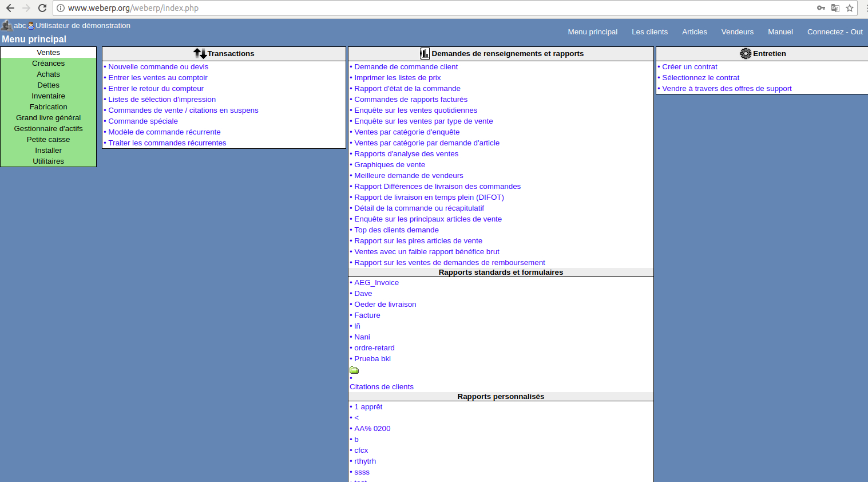Select the Achats module tab
The height and width of the screenshot is (482, 868).
(49, 74)
